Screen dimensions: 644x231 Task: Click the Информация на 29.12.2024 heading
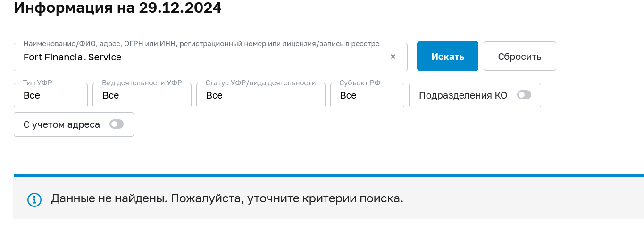(118, 8)
